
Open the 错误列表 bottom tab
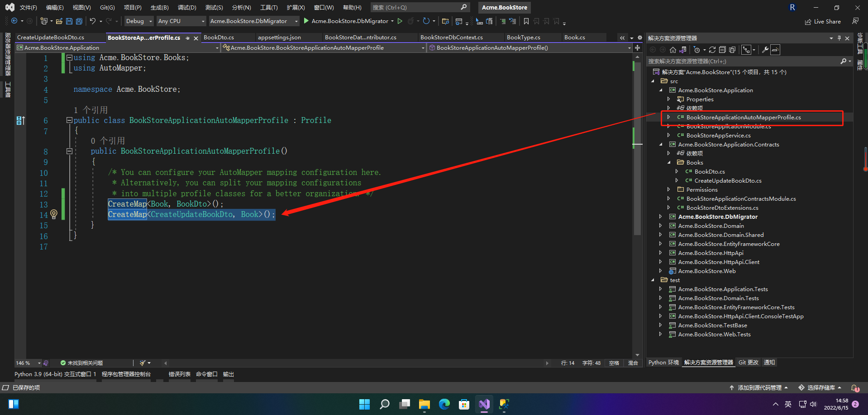point(179,374)
